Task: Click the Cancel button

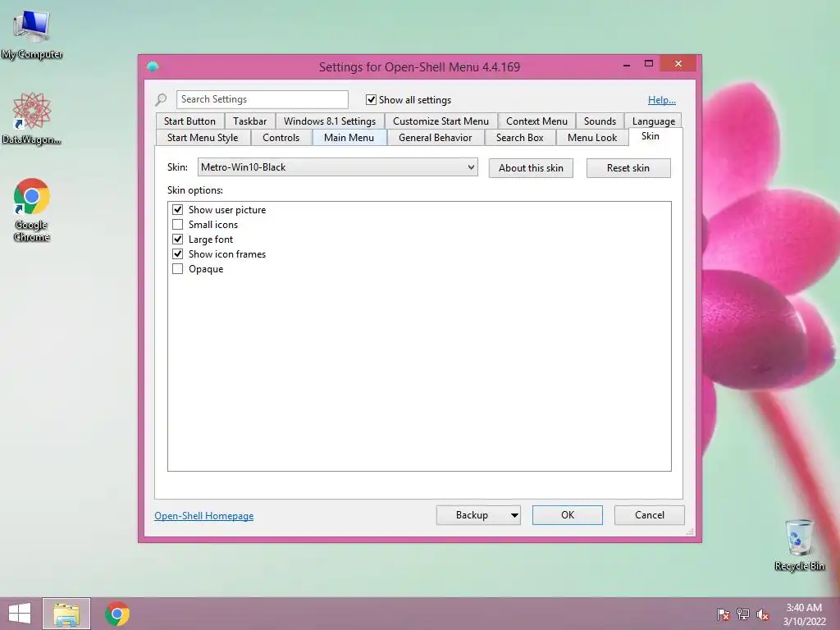Action: tap(650, 515)
